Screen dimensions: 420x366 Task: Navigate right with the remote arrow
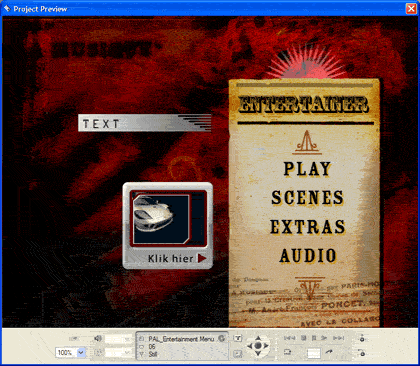click(266, 346)
